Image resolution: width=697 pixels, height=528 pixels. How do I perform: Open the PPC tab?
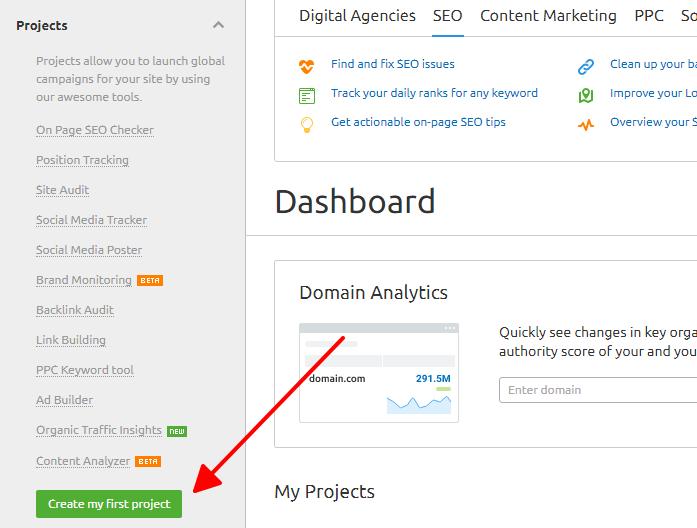point(649,16)
